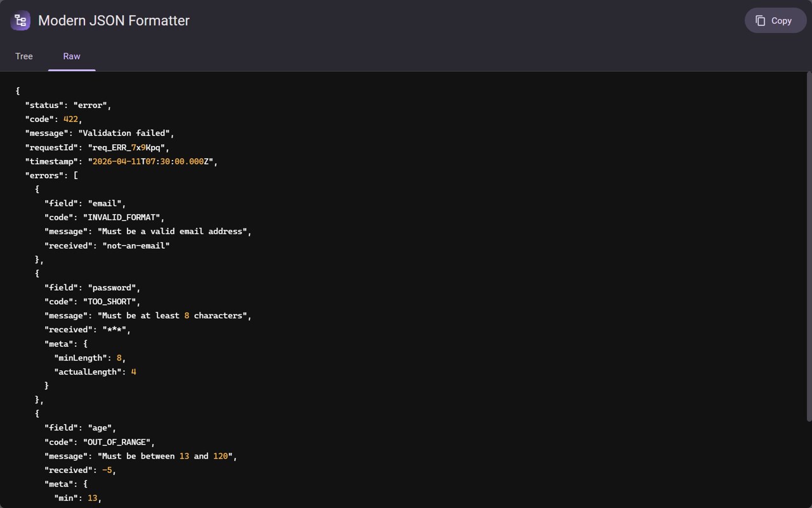Click the "min": 13 line
The width and height of the screenshot is (812, 508).
[78, 498]
